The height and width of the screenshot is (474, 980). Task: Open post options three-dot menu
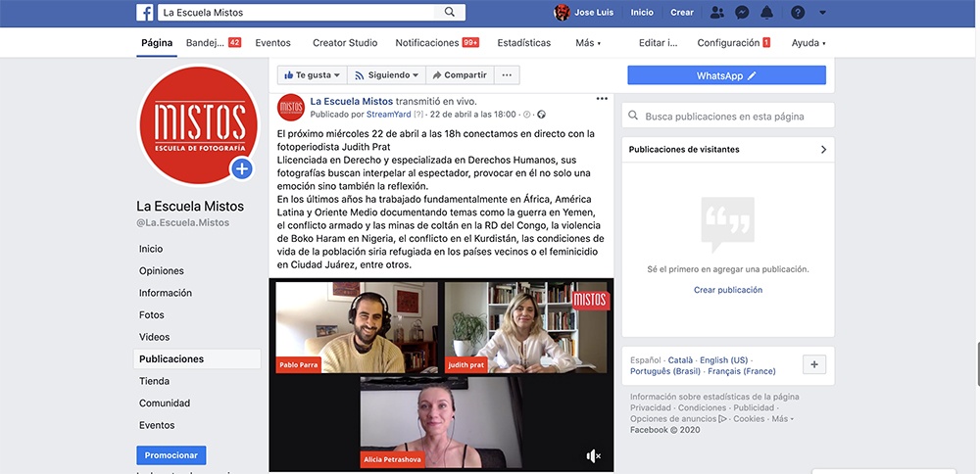tap(602, 99)
